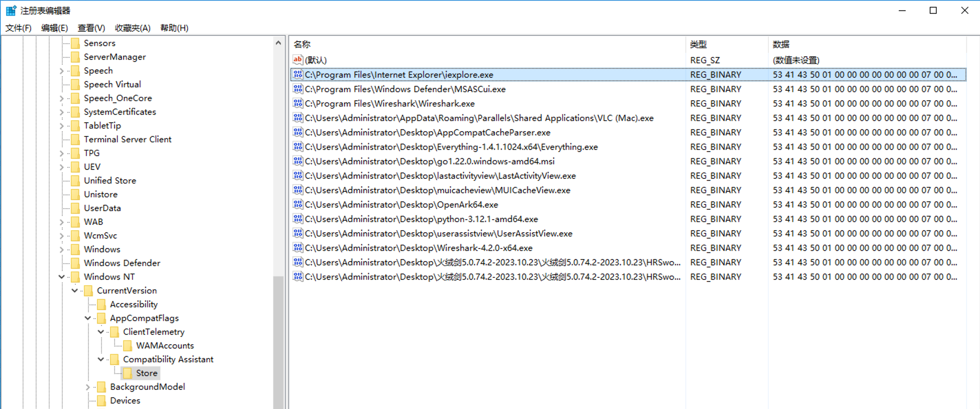Select the Speech Virtual key in tree
980x409 pixels.
[x=113, y=85]
